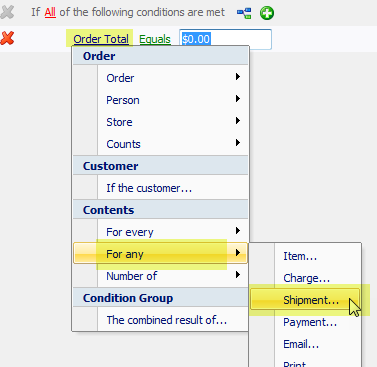The height and width of the screenshot is (367, 377).
Task: Choose 'Shipment...' in the submenu
Action: (305, 300)
